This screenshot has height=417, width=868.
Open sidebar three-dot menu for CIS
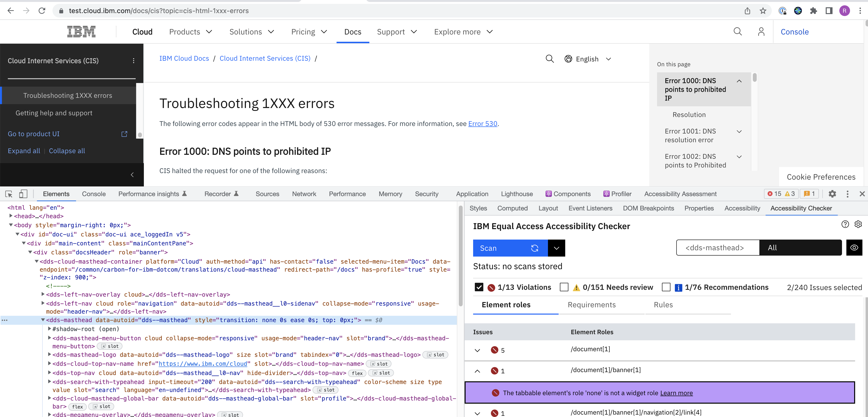click(x=133, y=61)
